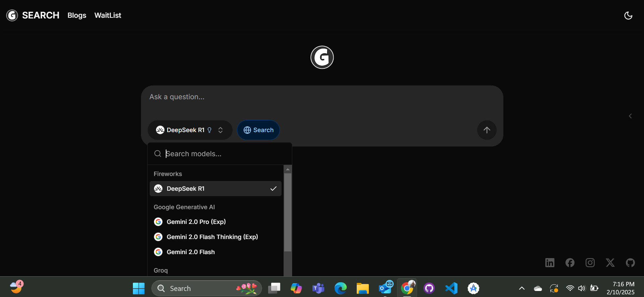The image size is (644, 297).
Task: Open Outlook from the taskbar
Action: 385,288
